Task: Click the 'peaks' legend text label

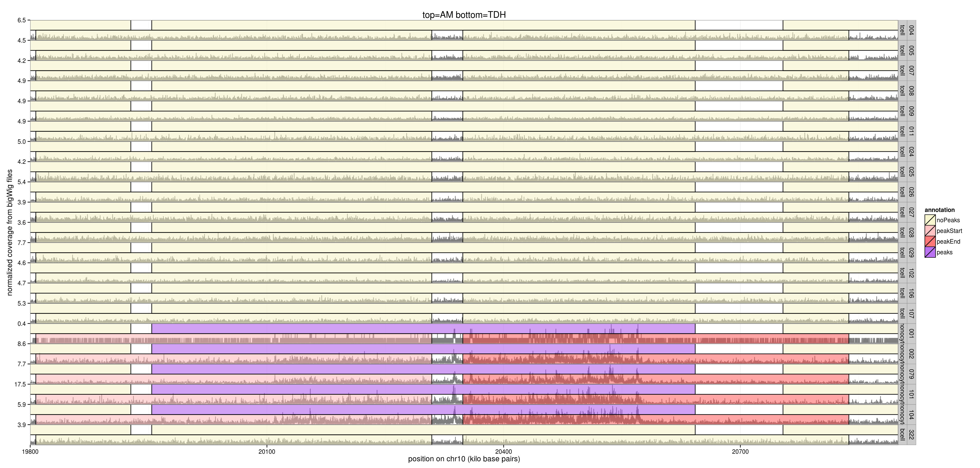Action: [x=944, y=252]
